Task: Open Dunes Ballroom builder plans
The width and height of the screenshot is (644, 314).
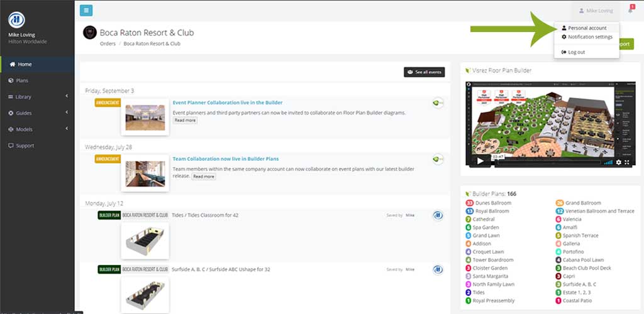Action: point(493,203)
